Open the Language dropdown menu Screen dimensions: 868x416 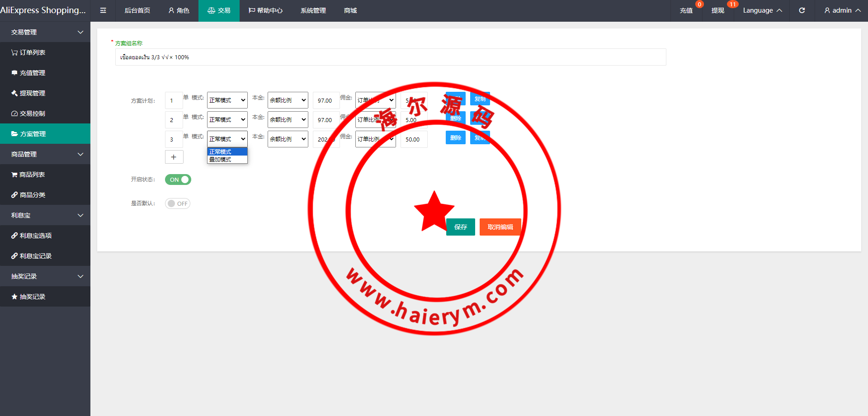pyautogui.click(x=762, y=10)
